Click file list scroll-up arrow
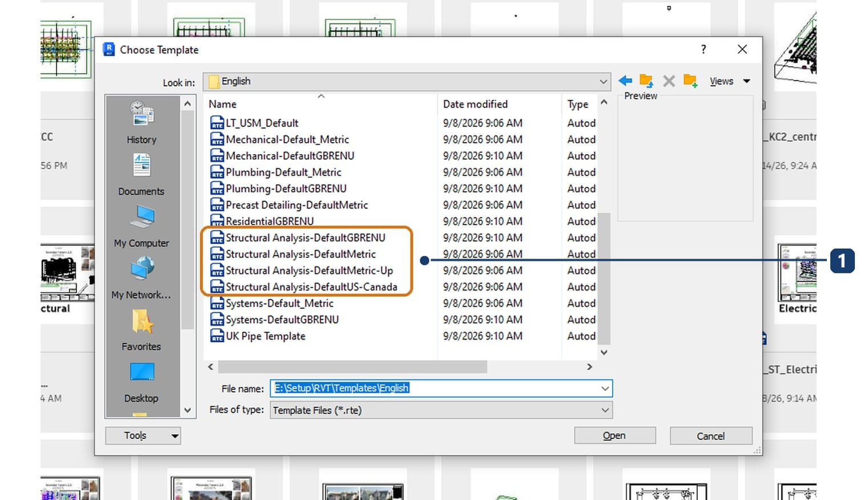The width and height of the screenshot is (868, 500). pyautogui.click(x=604, y=103)
